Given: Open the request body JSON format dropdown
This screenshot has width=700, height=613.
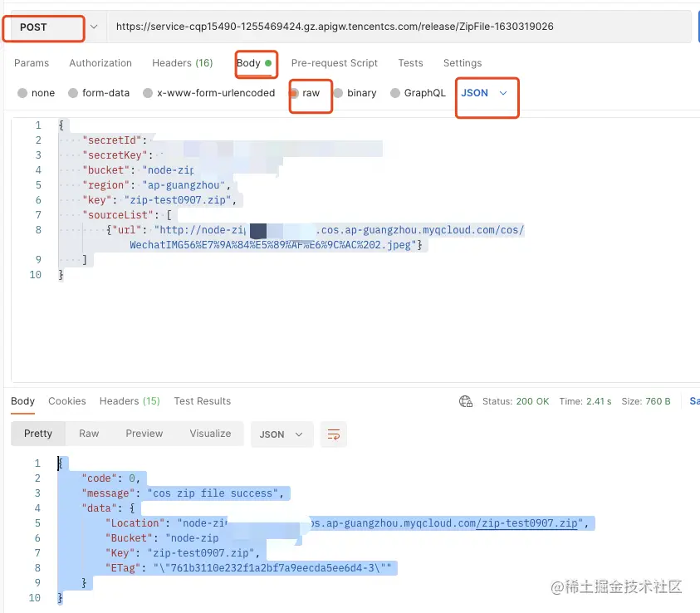Looking at the screenshot, I should click(x=484, y=93).
